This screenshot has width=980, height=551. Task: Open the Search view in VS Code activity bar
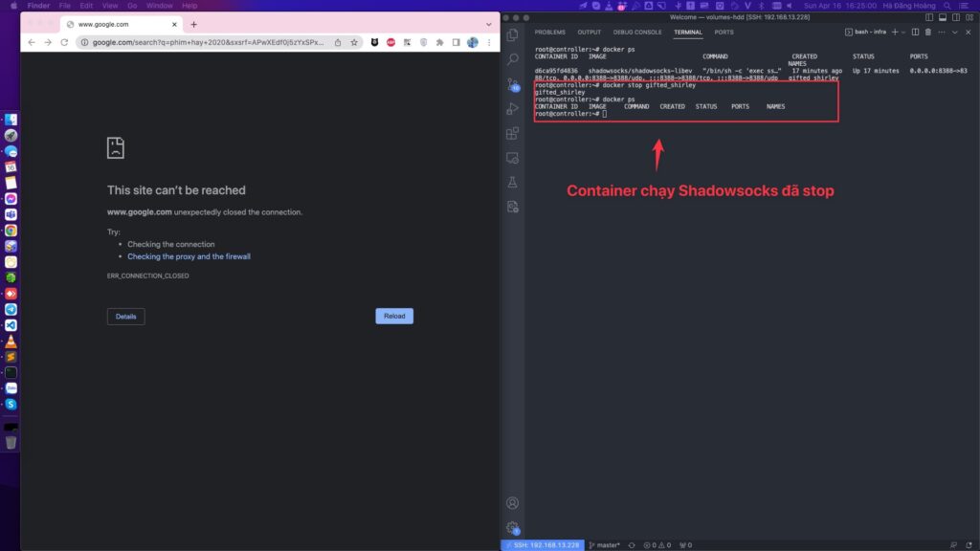pyautogui.click(x=513, y=59)
